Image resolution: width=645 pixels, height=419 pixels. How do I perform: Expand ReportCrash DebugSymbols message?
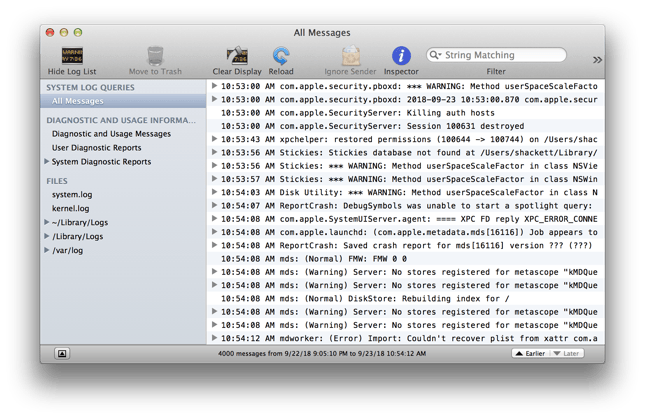(214, 205)
